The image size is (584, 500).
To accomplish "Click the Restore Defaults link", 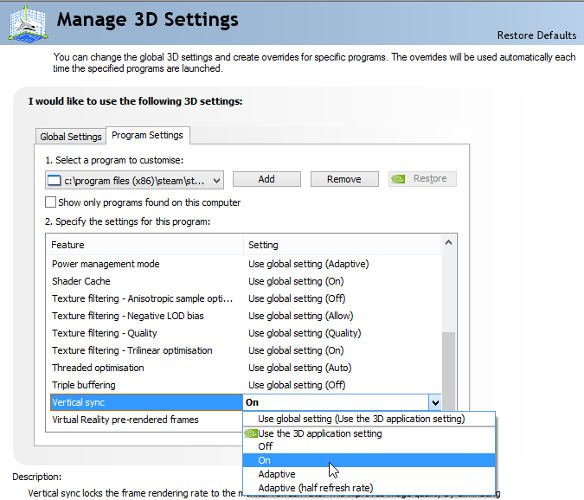I will (536, 35).
